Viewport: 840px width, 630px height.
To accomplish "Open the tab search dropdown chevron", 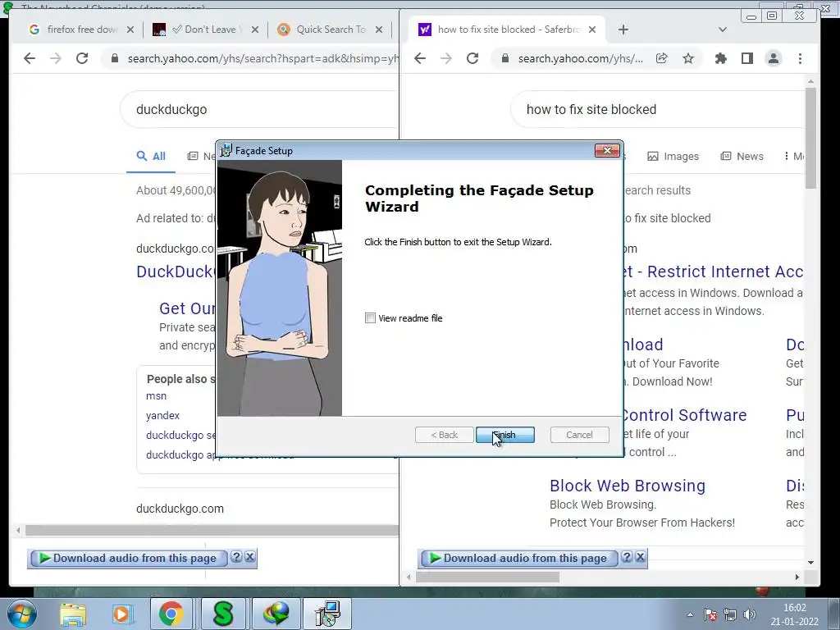I will click(x=722, y=30).
